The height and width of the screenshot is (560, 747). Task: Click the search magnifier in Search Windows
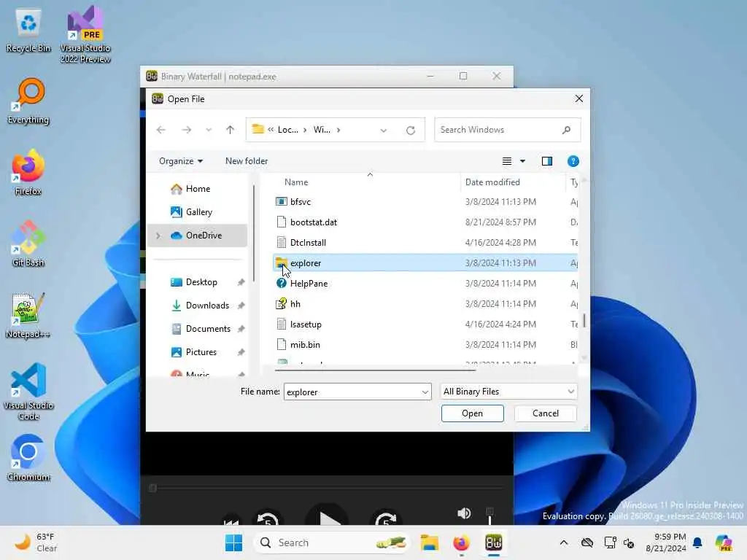[566, 130]
